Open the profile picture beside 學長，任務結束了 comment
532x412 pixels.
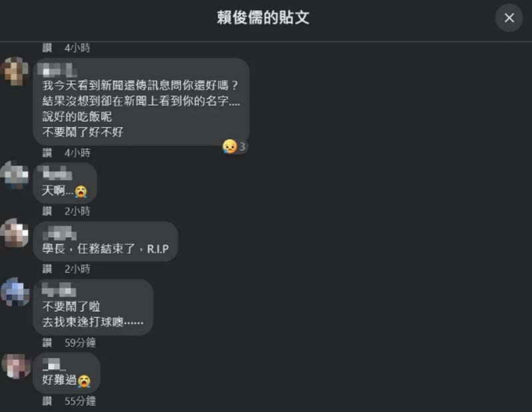(14, 233)
